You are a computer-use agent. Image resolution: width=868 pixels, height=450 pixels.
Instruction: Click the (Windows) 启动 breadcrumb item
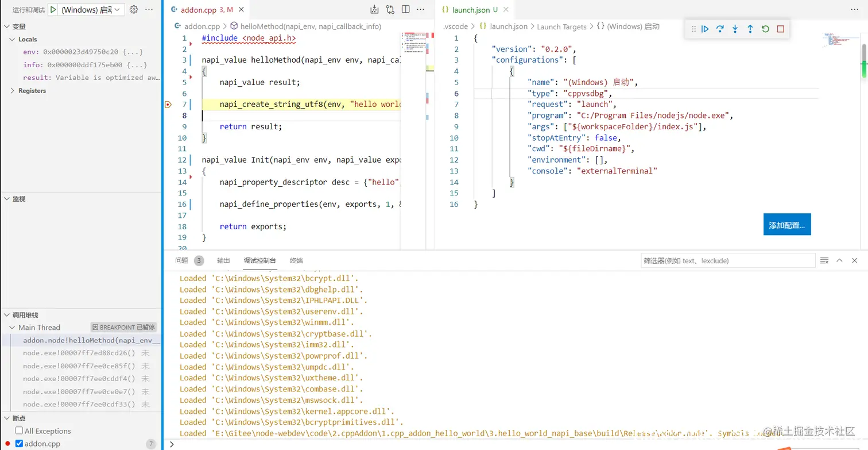[633, 26]
